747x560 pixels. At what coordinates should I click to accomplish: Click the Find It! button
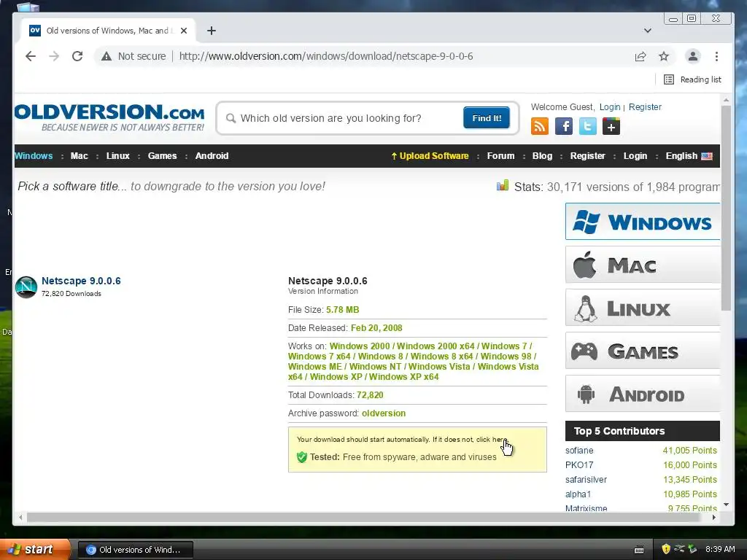point(487,118)
